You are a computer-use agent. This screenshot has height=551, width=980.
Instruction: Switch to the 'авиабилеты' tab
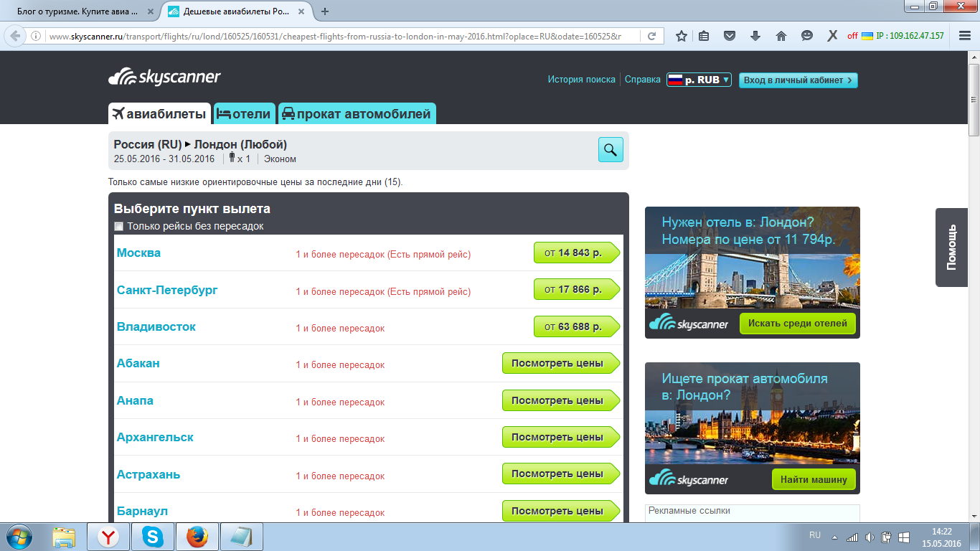pos(159,113)
